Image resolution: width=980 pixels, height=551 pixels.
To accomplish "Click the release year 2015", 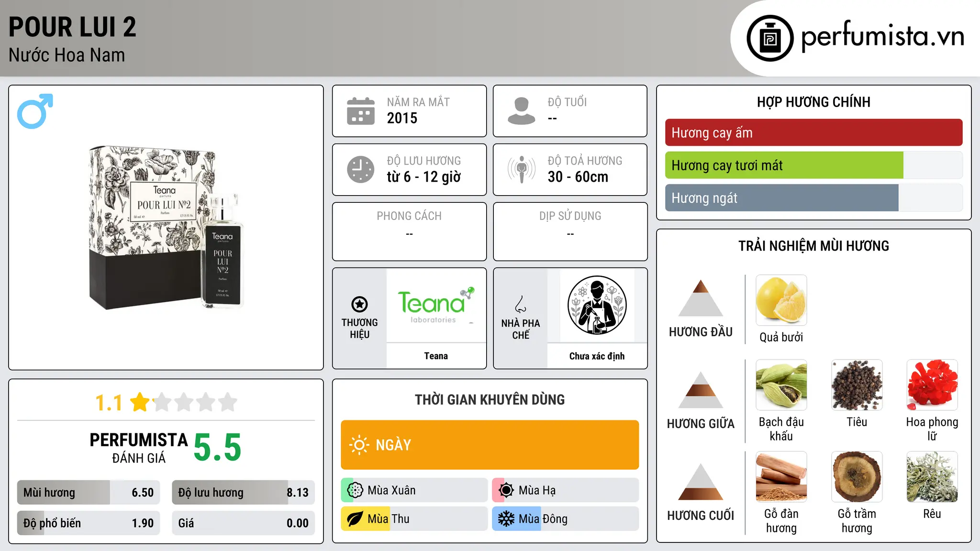I will [402, 118].
